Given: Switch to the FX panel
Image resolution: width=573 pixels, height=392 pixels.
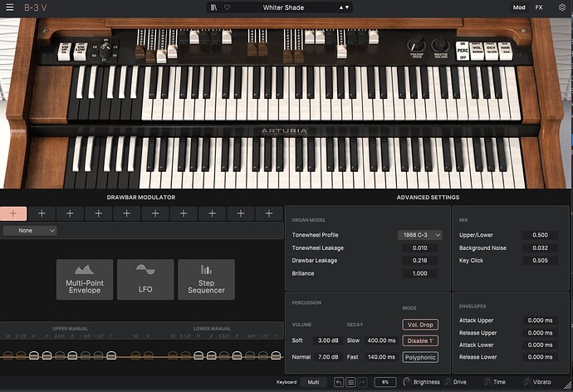Looking at the screenshot, I should pyautogui.click(x=539, y=7).
